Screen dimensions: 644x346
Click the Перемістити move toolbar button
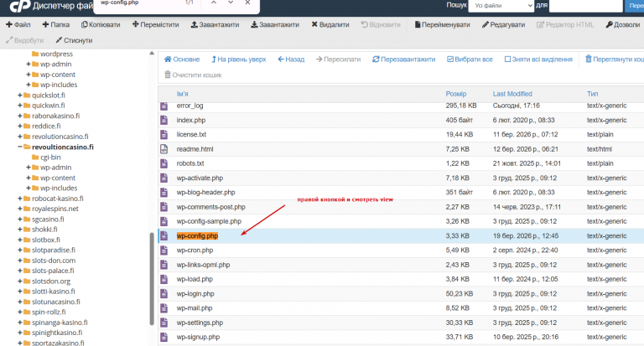click(x=155, y=24)
